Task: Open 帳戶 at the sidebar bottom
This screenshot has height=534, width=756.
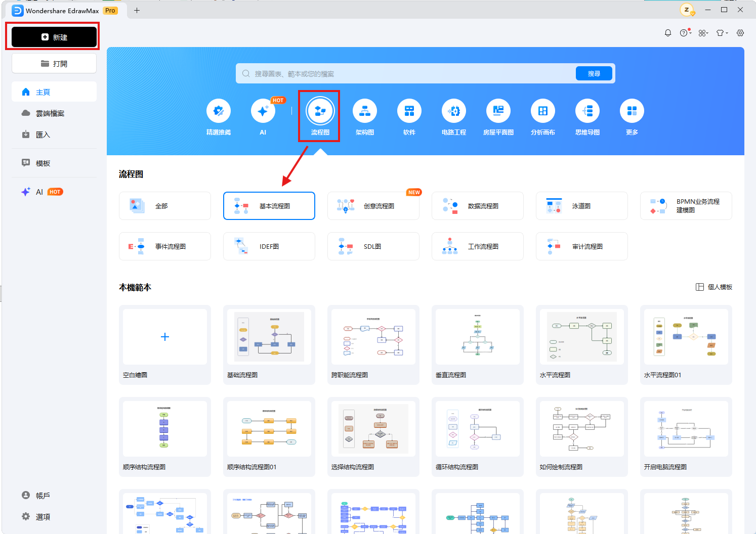Action: tap(54, 496)
